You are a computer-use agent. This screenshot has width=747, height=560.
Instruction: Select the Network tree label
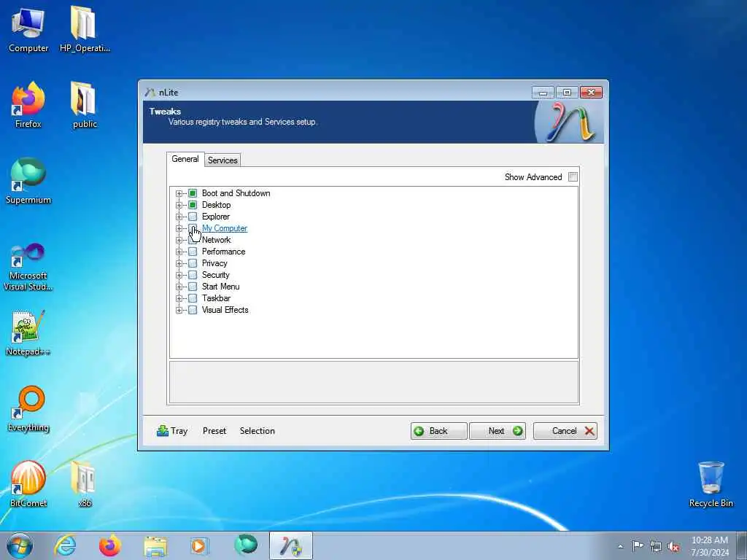216,240
